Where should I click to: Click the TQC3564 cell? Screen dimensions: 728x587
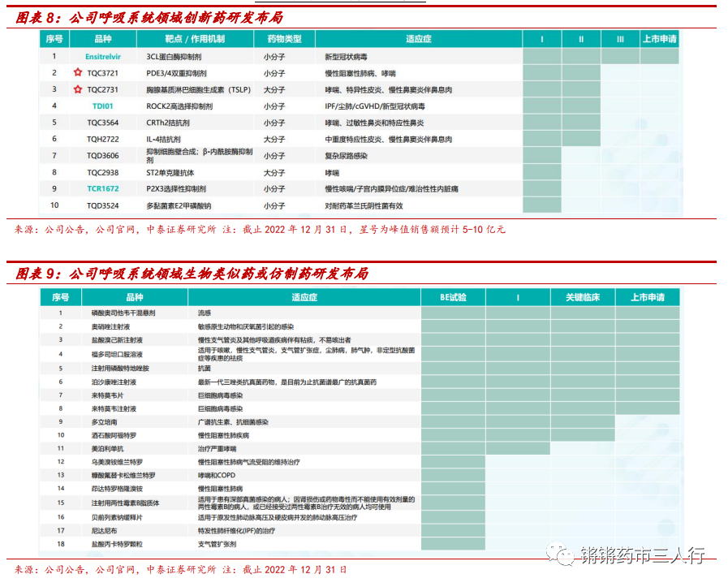102,123
